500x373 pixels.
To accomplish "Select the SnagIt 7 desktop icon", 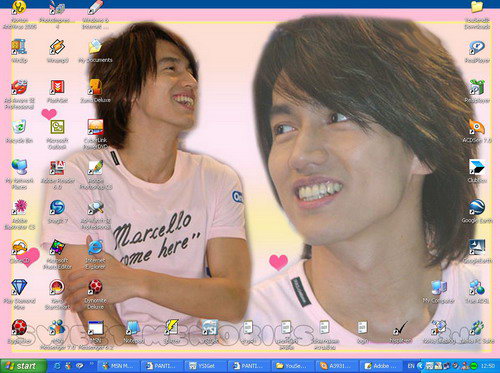I will (x=57, y=212).
